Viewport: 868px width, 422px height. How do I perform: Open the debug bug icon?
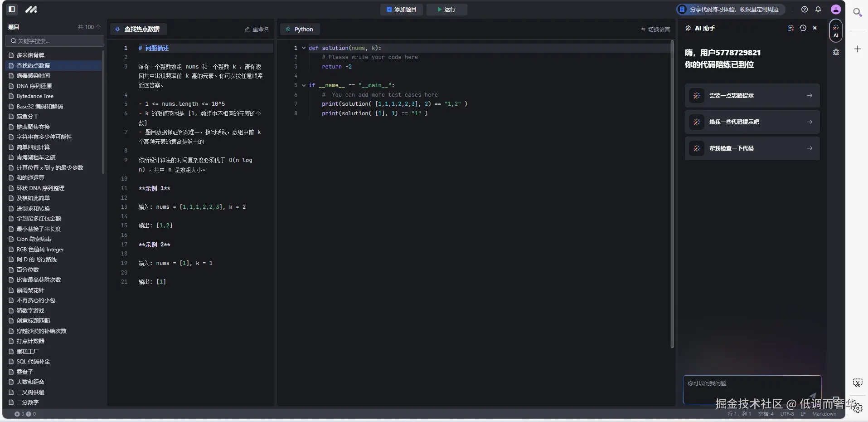[x=836, y=52]
